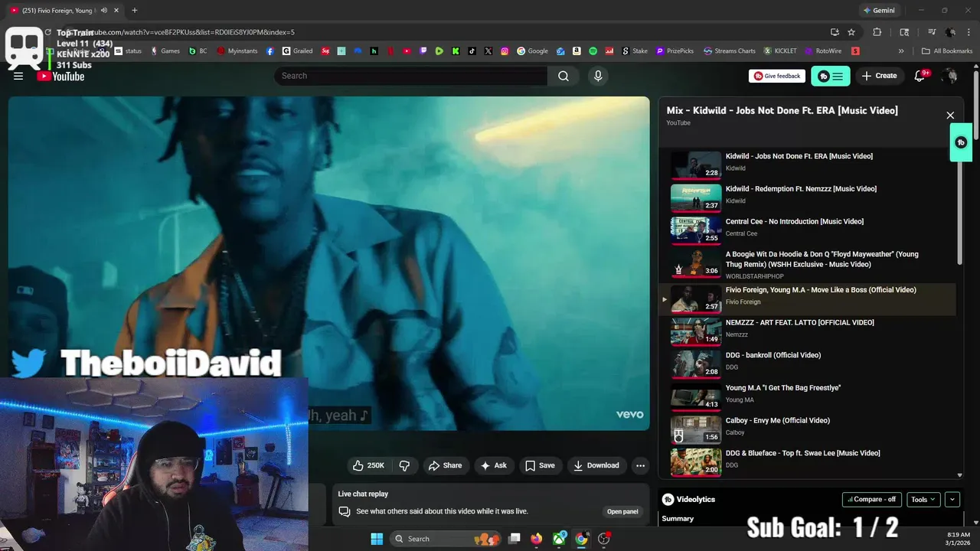Open the Myinstants bookmark
Viewport: 980px width, 551px height.
[x=237, y=51]
